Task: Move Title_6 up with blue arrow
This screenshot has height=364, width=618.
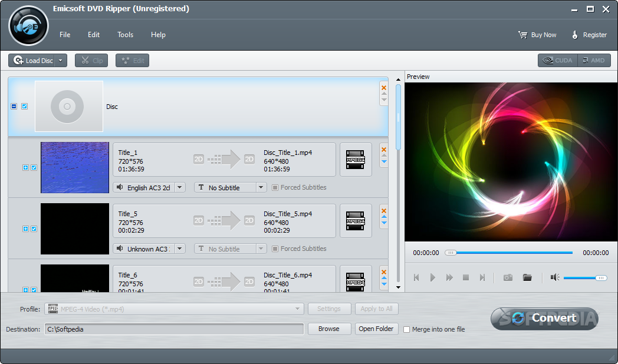Action: pyautogui.click(x=384, y=278)
